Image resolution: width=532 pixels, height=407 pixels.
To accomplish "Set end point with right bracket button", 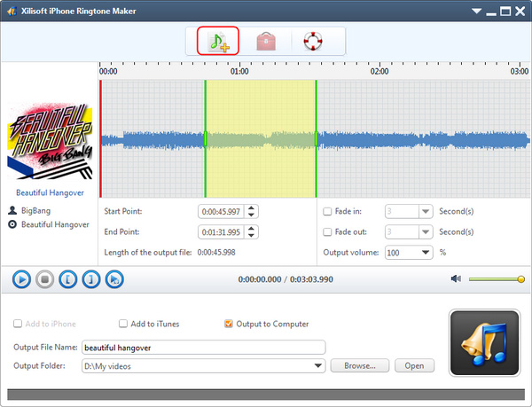I will tap(90, 279).
